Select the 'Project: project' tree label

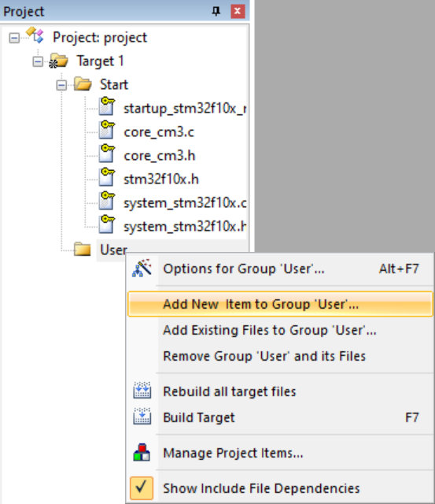click(100, 38)
